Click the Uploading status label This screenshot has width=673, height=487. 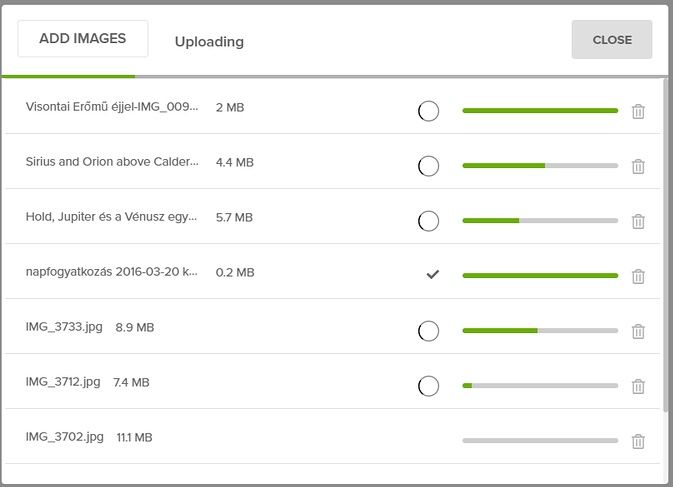pos(209,42)
